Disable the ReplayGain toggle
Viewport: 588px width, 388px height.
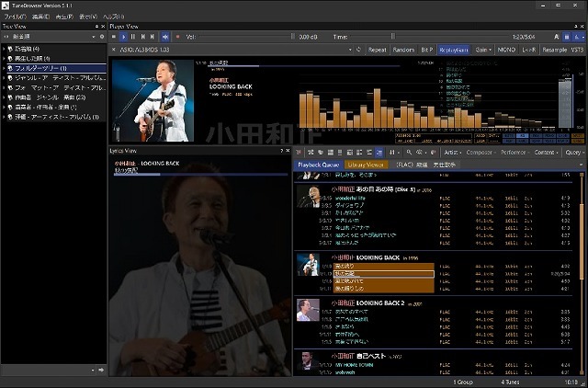coord(454,50)
